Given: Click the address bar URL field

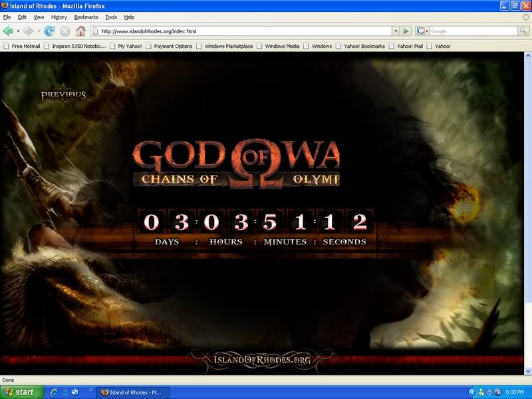Looking at the screenshot, I should point(239,31).
